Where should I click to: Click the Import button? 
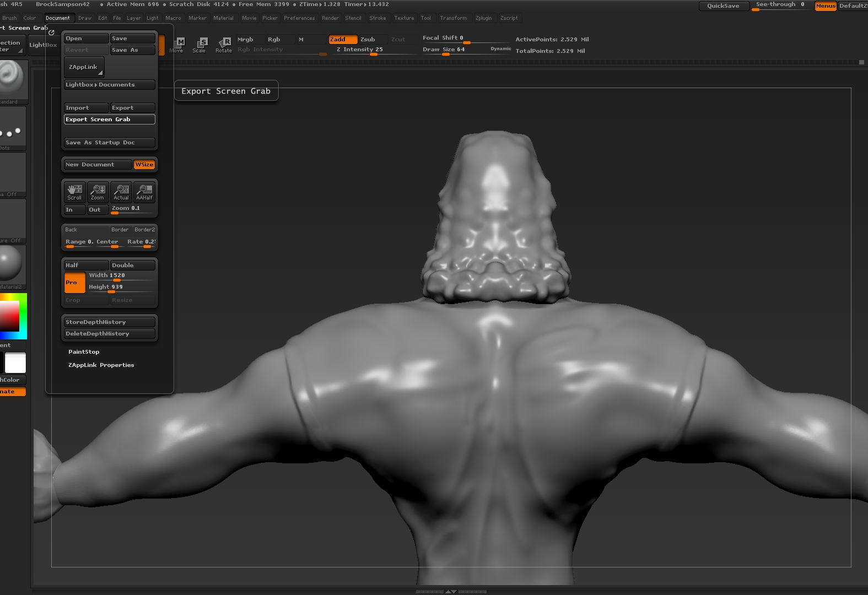[x=86, y=108]
